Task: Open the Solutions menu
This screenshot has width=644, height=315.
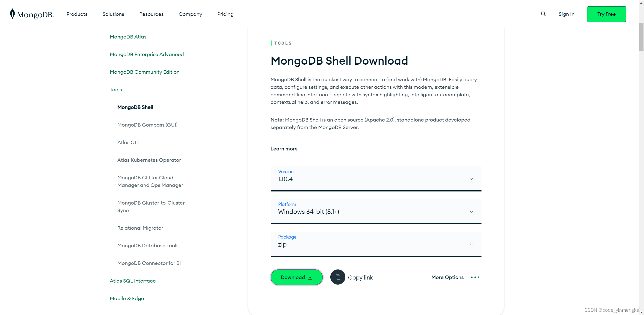Action: coord(113,14)
